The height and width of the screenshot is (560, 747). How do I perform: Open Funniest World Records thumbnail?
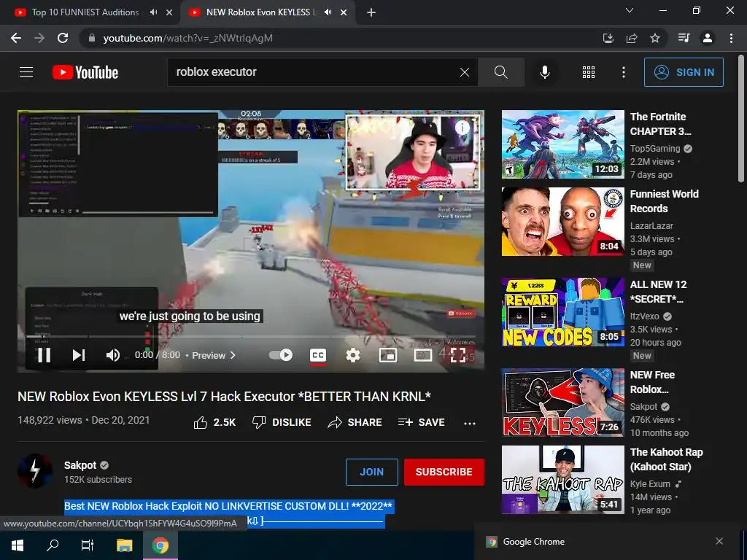tap(562, 222)
